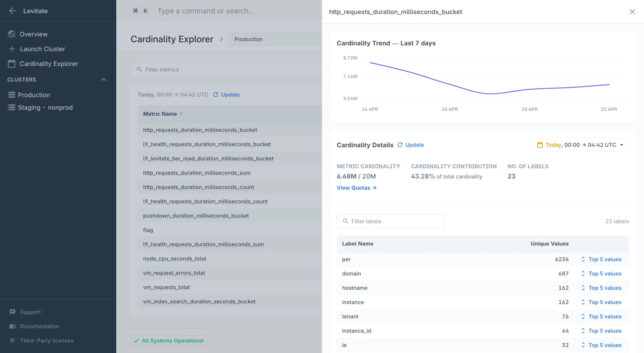
Task: Select the Production cluster in the sidebar
Action: (34, 95)
